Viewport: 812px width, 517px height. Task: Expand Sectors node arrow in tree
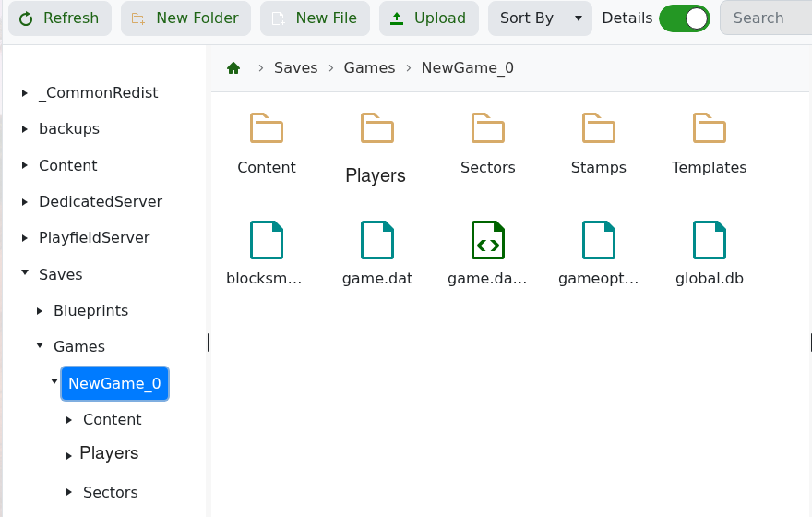pos(69,492)
